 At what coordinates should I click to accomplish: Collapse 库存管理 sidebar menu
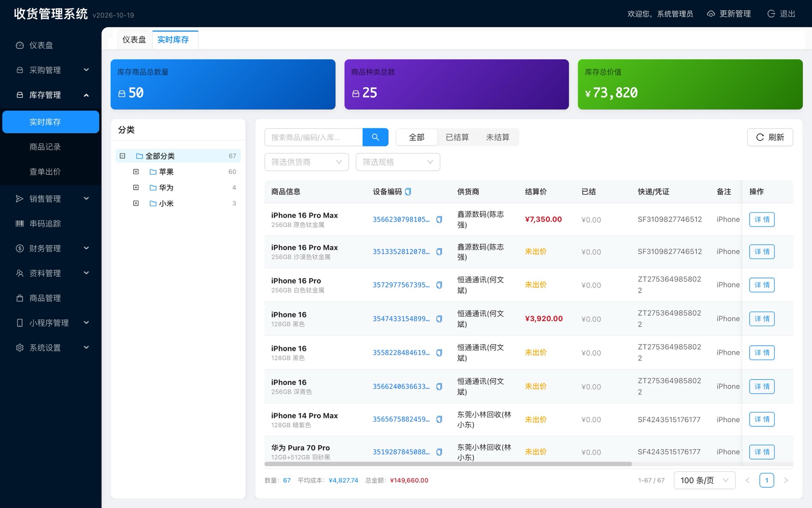[51, 95]
